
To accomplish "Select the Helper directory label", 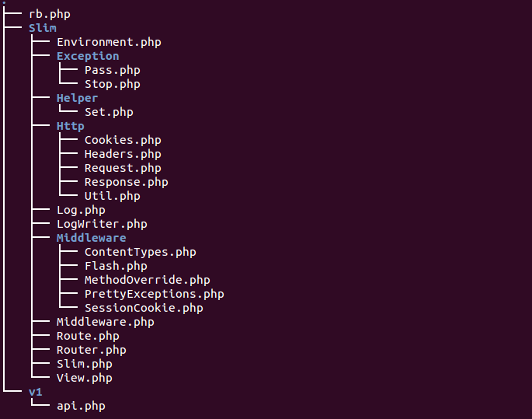I will click(x=77, y=98).
